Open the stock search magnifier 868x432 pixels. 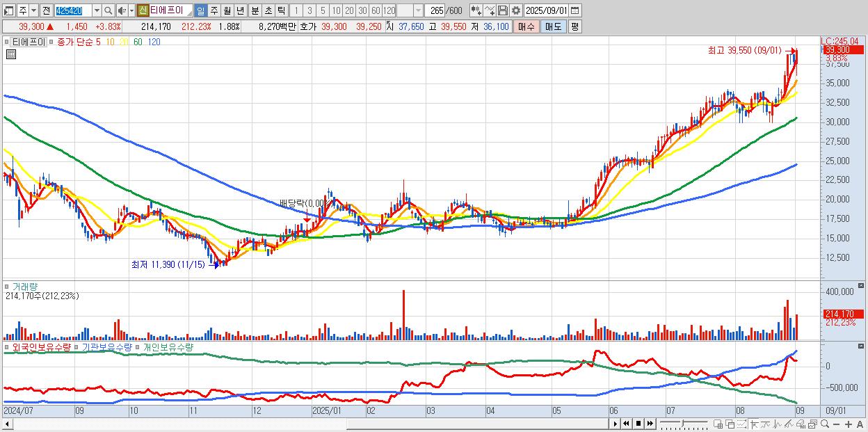click(109, 10)
